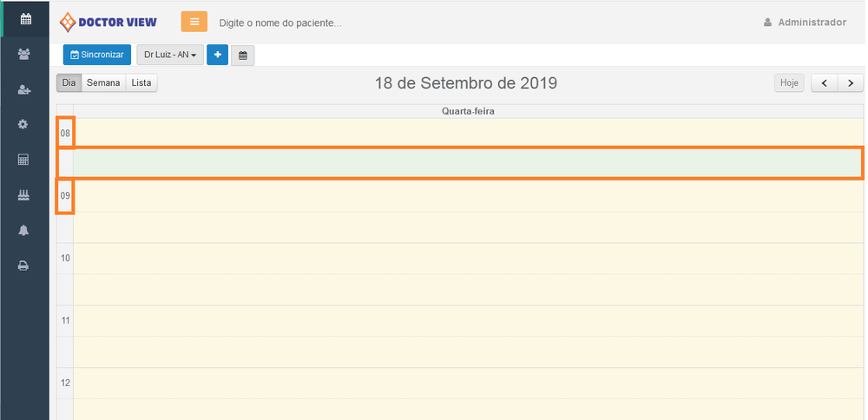The image size is (868, 420).
Task: Click the Sincronizar button
Action: click(97, 56)
